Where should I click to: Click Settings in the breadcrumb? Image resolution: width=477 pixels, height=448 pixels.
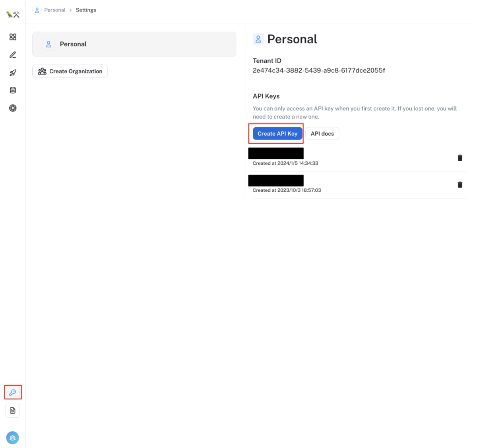coord(86,10)
